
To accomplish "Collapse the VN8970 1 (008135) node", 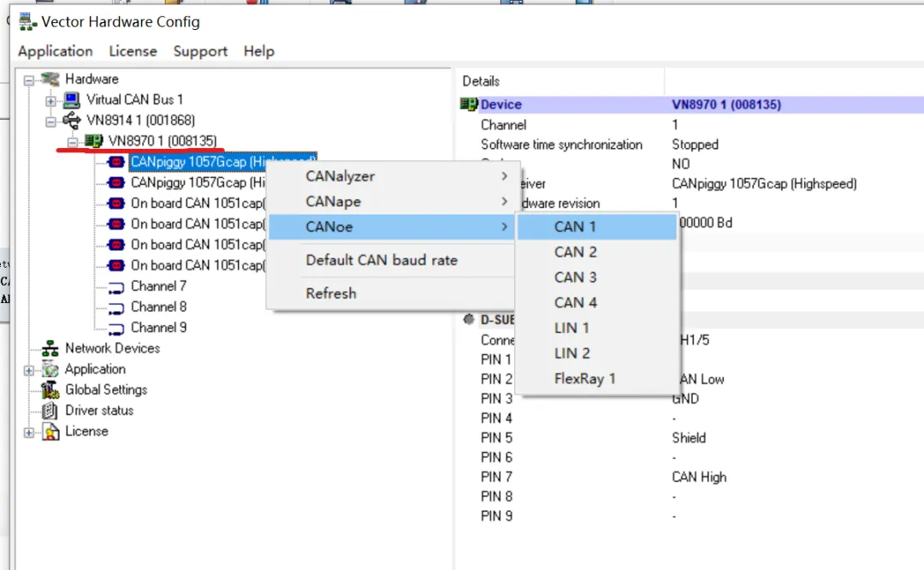I will (73, 142).
